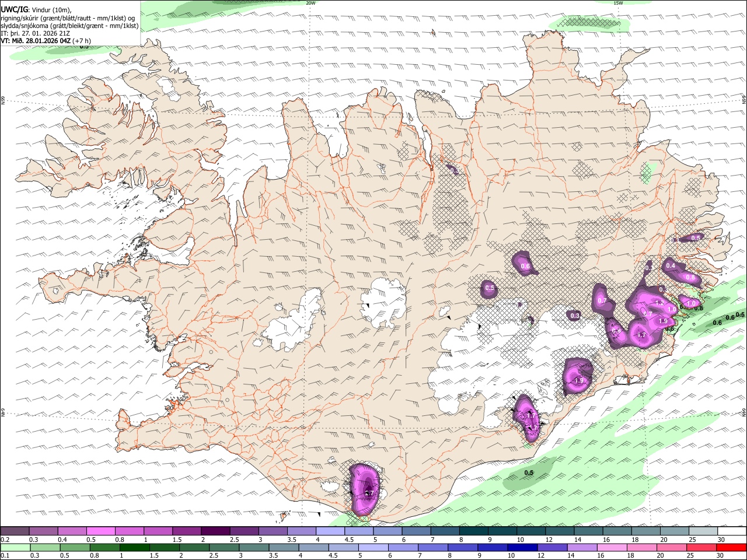Click the white swatch labeled 30 in snow legend
Image resolution: width=747 pixels, height=560 pixels.
(732, 531)
